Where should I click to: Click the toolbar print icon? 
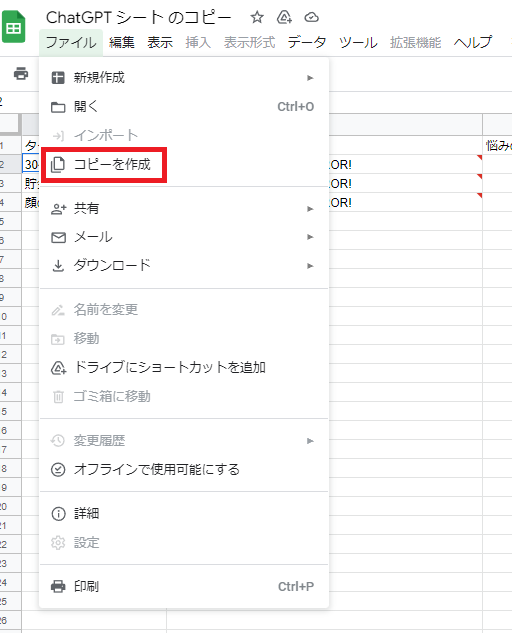click(21, 74)
